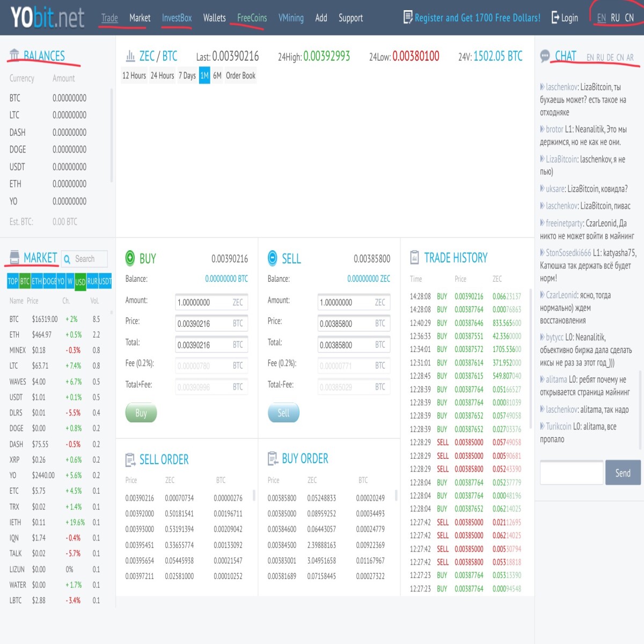Switch chat language to AR
Screen dimensions: 644x644
point(630,57)
